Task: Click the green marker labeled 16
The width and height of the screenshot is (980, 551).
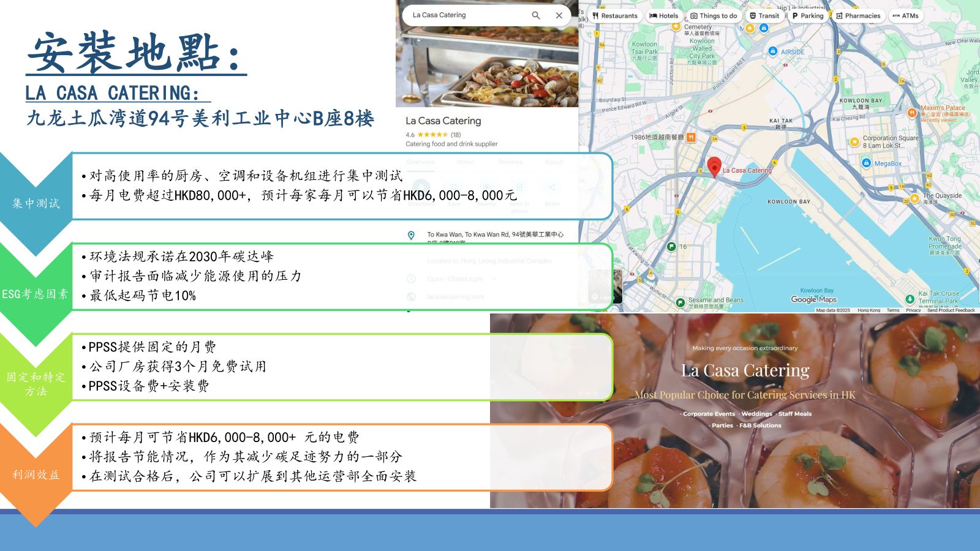Action: (x=671, y=247)
